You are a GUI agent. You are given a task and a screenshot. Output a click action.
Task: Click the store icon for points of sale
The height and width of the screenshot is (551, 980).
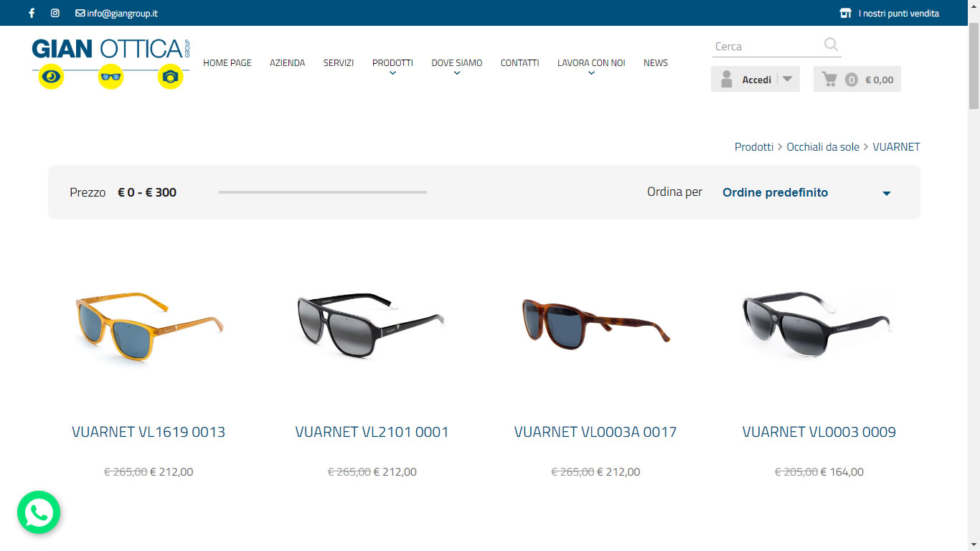click(846, 13)
